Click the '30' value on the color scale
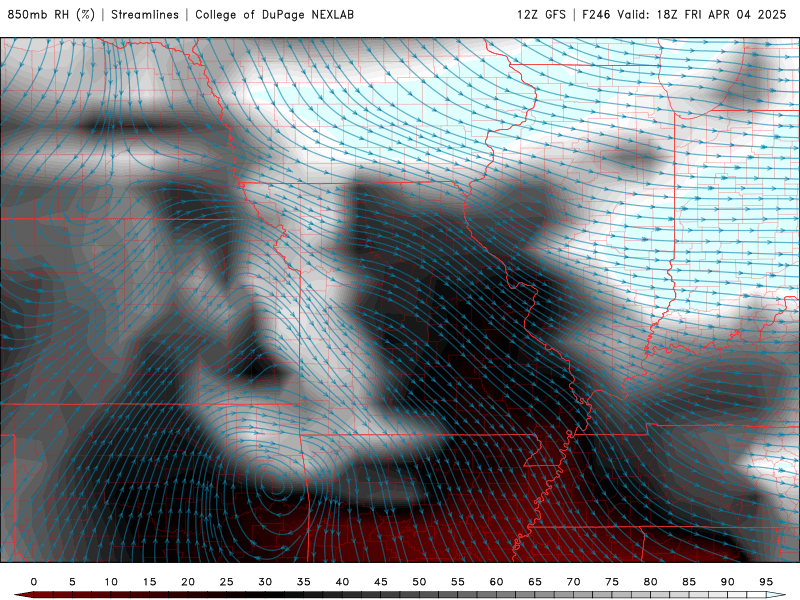This screenshot has height=600, width=800. pyautogui.click(x=265, y=582)
